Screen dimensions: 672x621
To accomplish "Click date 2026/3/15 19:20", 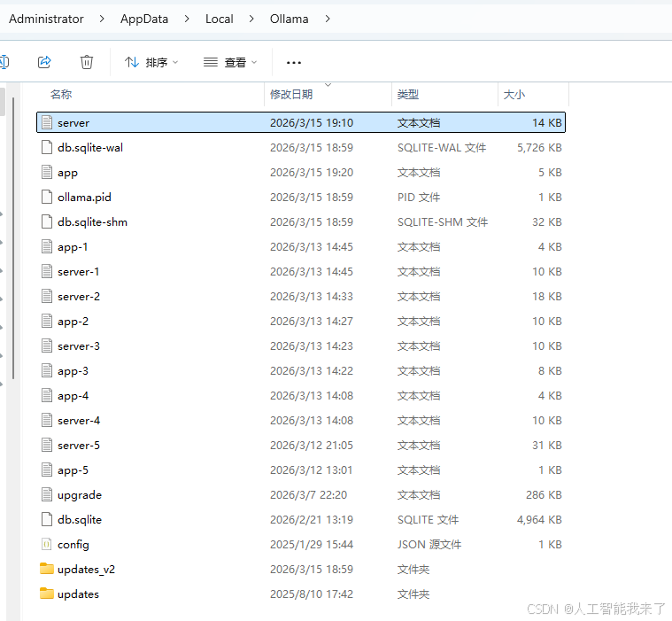I will 312,173.
